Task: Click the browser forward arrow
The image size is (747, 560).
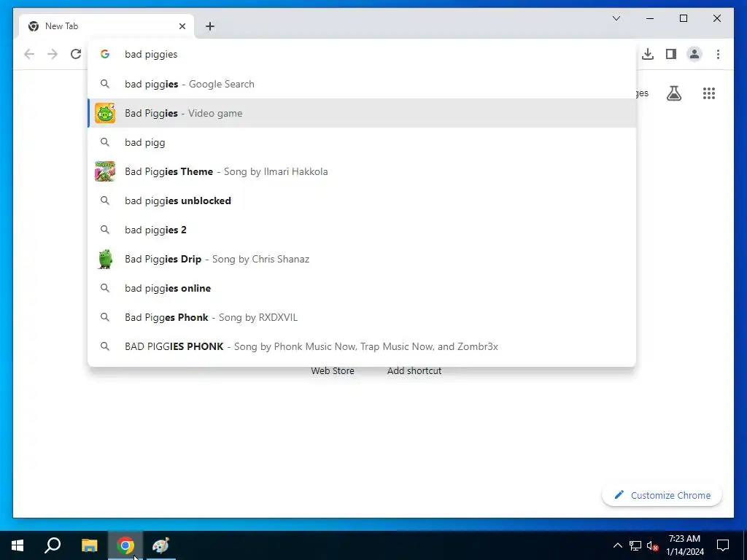Action: point(53,54)
